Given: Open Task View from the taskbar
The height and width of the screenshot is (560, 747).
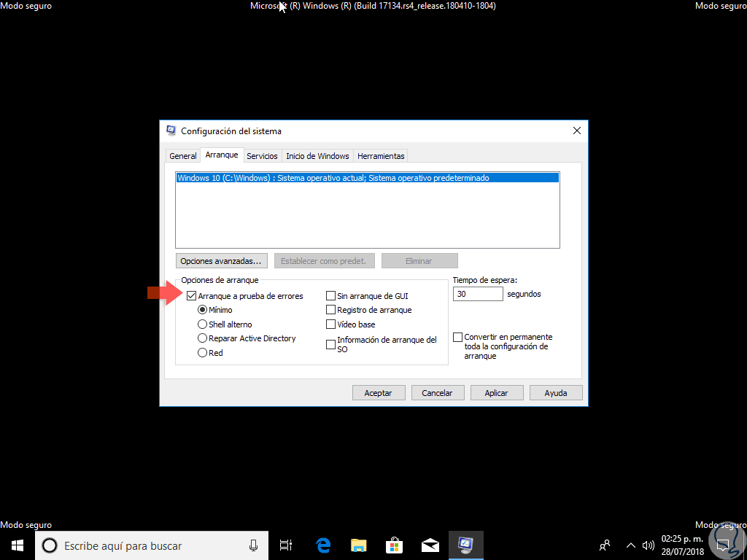Looking at the screenshot, I should [x=285, y=545].
